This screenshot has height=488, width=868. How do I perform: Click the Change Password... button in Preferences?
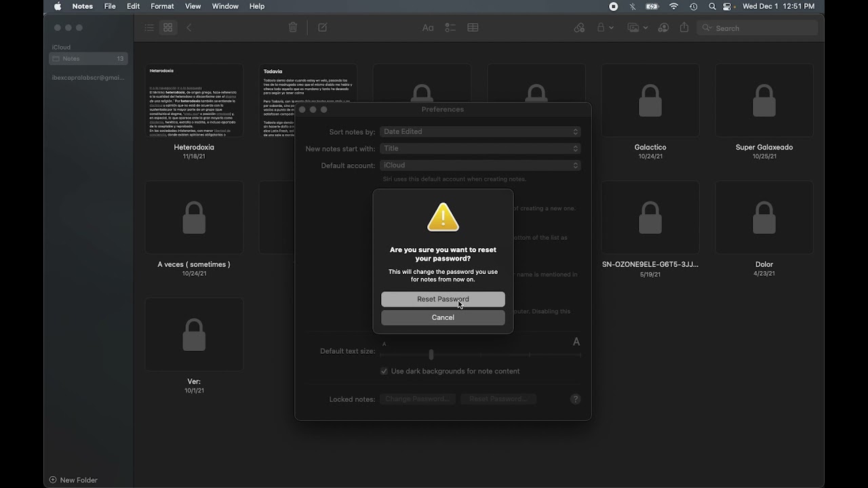point(418,399)
